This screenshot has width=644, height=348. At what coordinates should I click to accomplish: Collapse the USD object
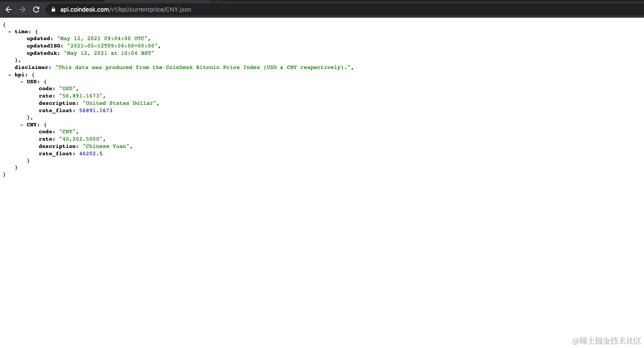point(22,82)
